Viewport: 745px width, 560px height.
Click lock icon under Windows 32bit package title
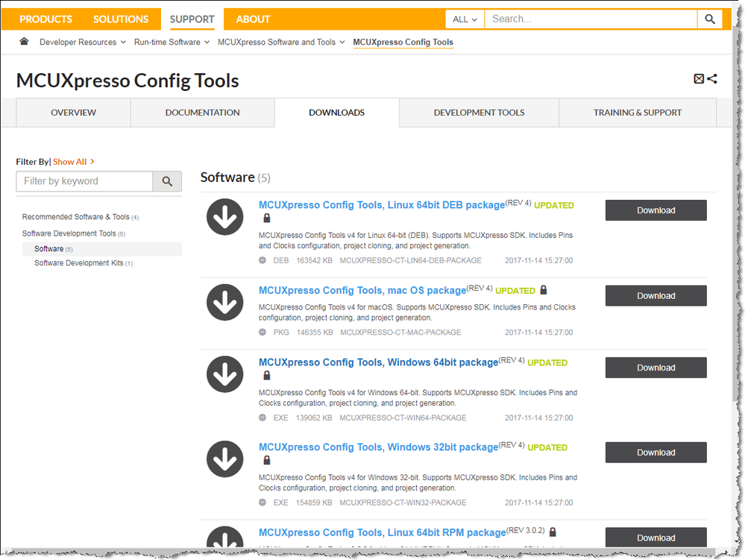click(x=267, y=460)
